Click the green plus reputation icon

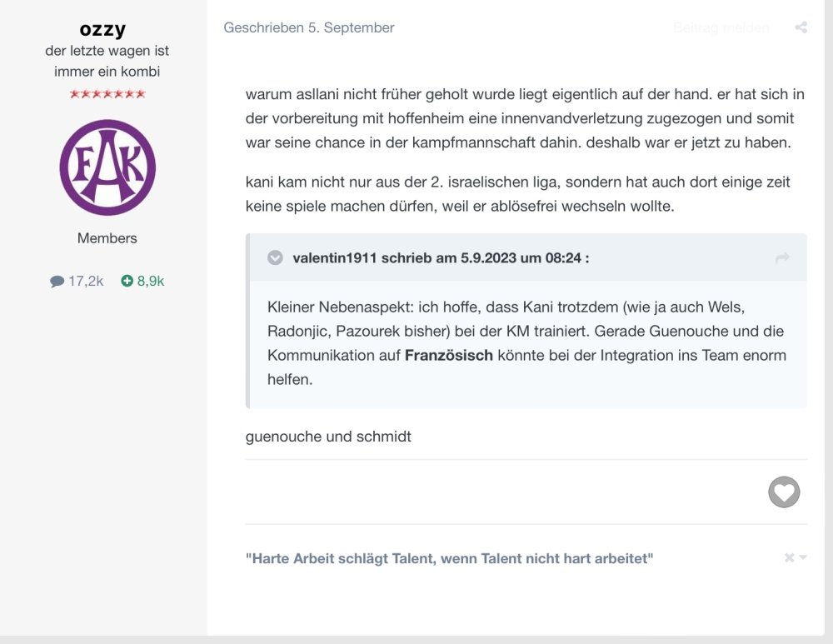click(x=127, y=282)
